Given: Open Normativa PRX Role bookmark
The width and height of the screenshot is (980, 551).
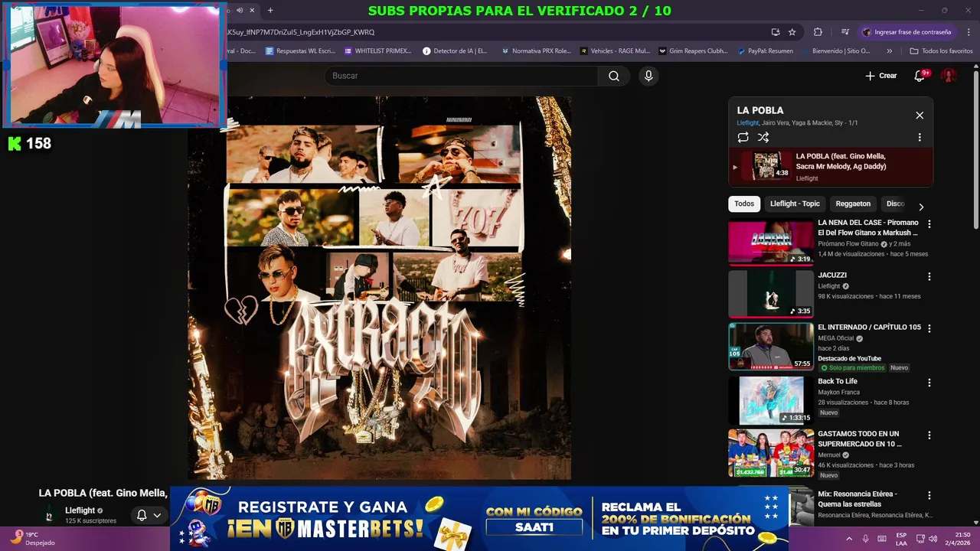Looking at the screenshot, I should pos(536,51).
